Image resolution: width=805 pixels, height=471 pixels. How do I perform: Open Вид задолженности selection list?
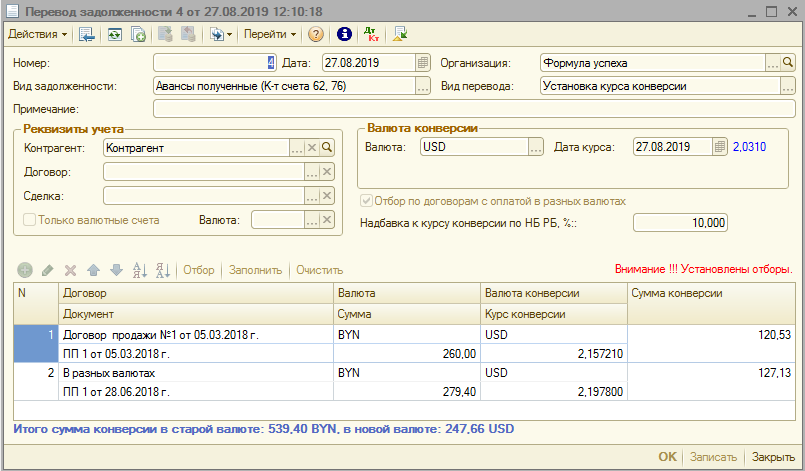(422, 86)
